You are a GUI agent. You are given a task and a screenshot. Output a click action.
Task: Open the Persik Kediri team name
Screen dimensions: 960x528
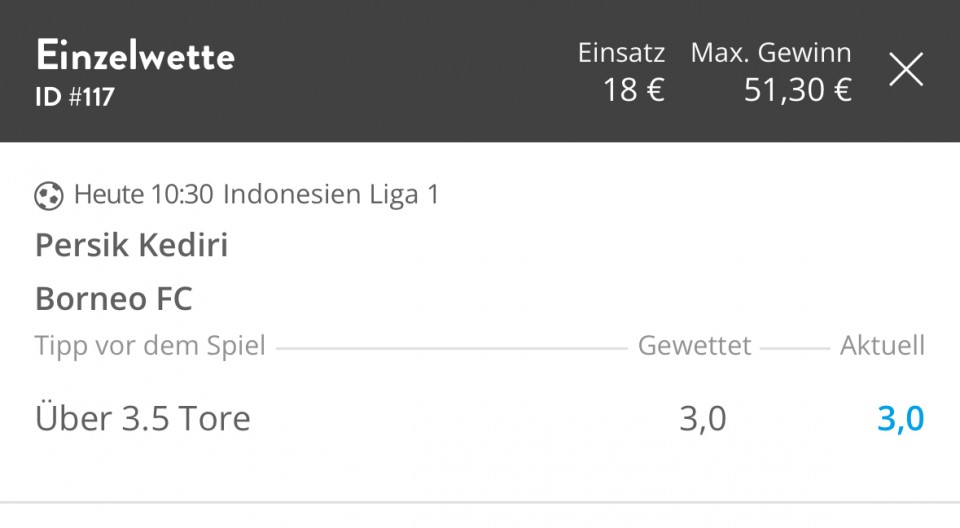pos(132,245)
